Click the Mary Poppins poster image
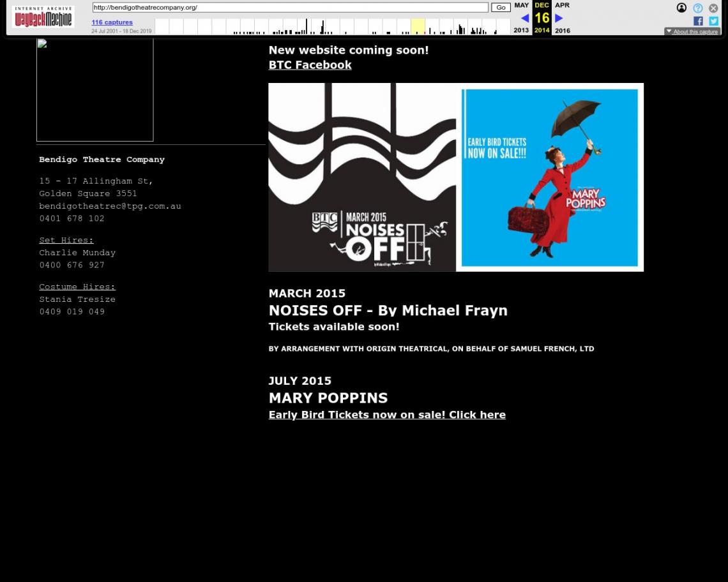 [550, 177]
